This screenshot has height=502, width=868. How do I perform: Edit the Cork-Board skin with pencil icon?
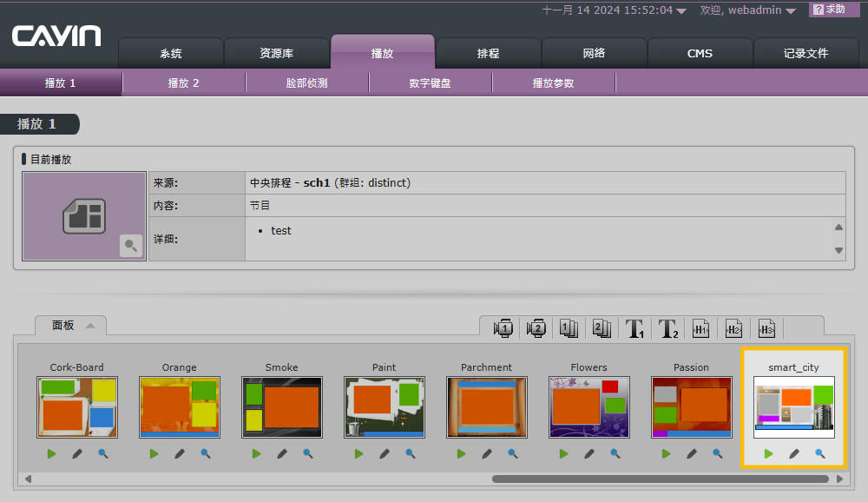[77, 453]
